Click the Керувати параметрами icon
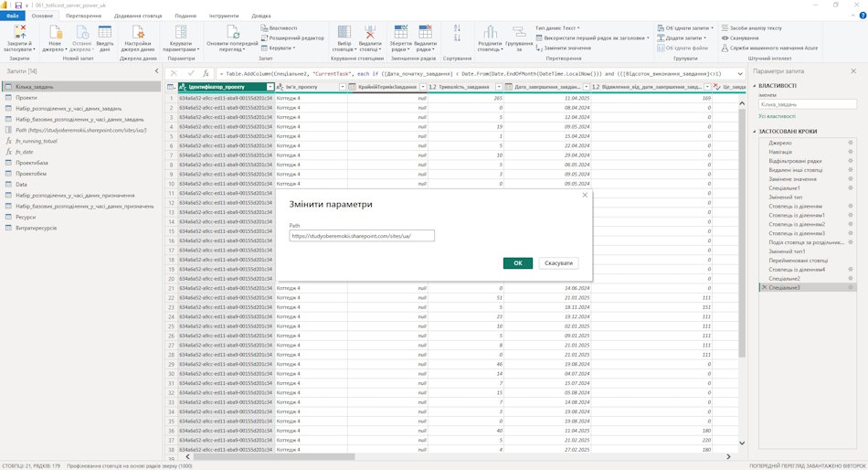Viewport: 868px width, 470px height. pos(181,32)
